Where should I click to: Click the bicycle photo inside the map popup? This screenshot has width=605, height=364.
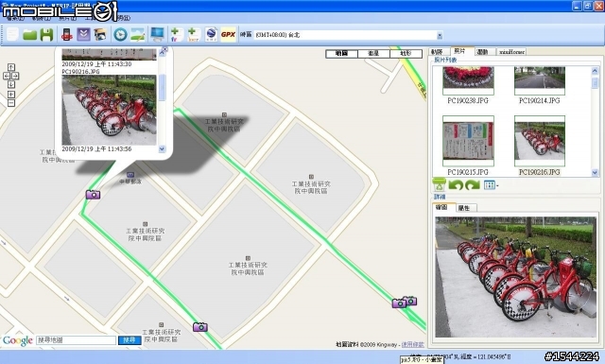[110, 110]
